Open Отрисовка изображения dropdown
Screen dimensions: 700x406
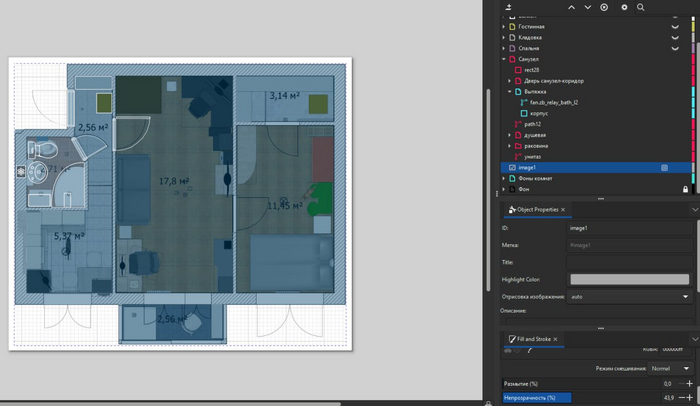[629, 297]
